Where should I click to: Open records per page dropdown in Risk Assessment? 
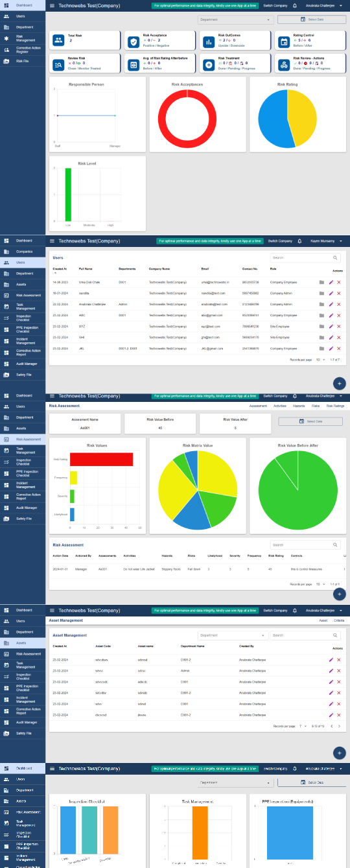(x=321, y=584)
